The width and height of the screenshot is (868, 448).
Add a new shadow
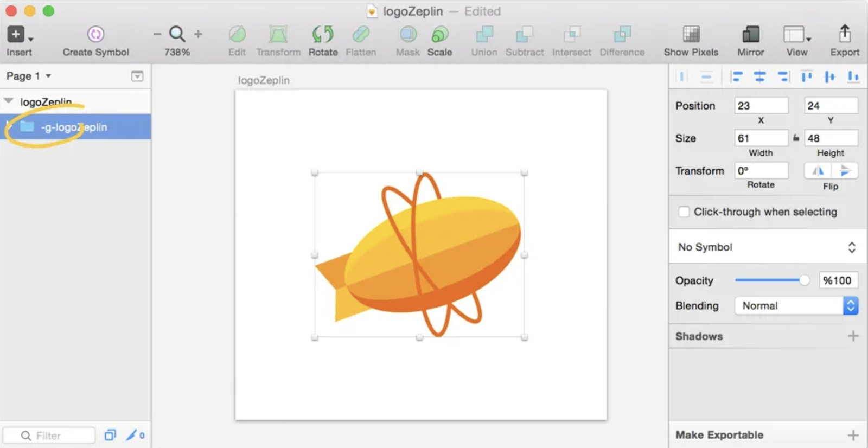[853, 336]
